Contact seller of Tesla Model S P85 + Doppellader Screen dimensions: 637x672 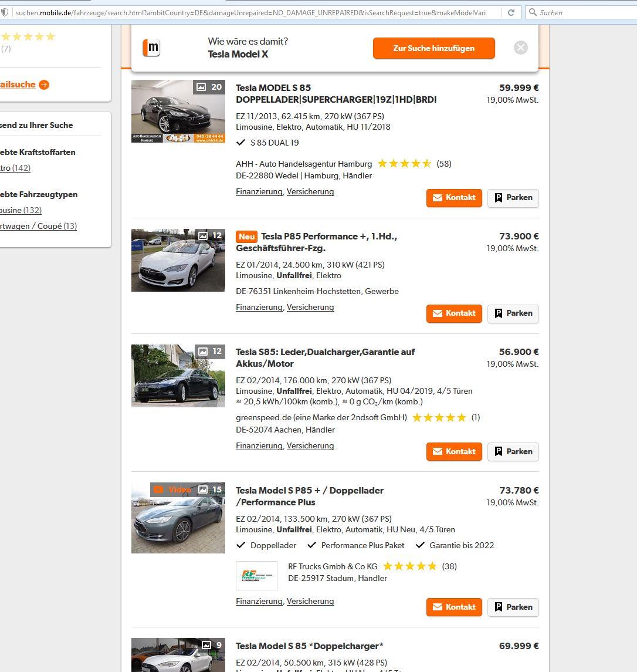pos(454,607)
